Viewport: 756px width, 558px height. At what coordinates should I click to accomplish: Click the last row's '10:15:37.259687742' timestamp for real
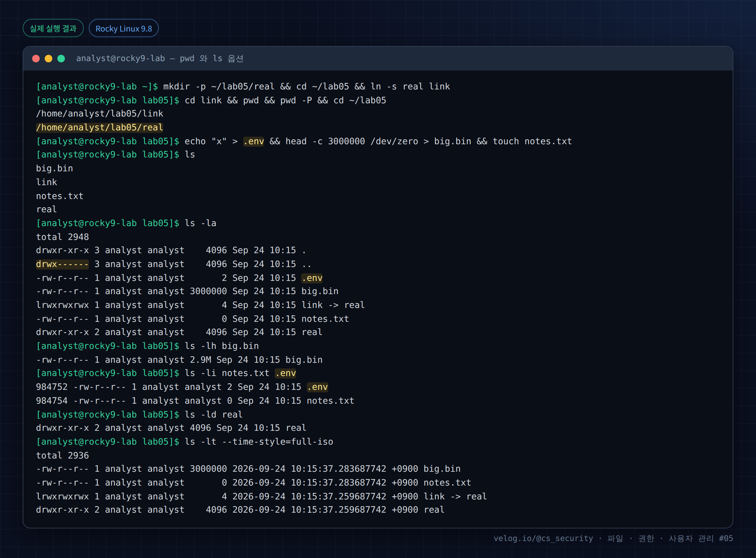[x=339, y=510]
